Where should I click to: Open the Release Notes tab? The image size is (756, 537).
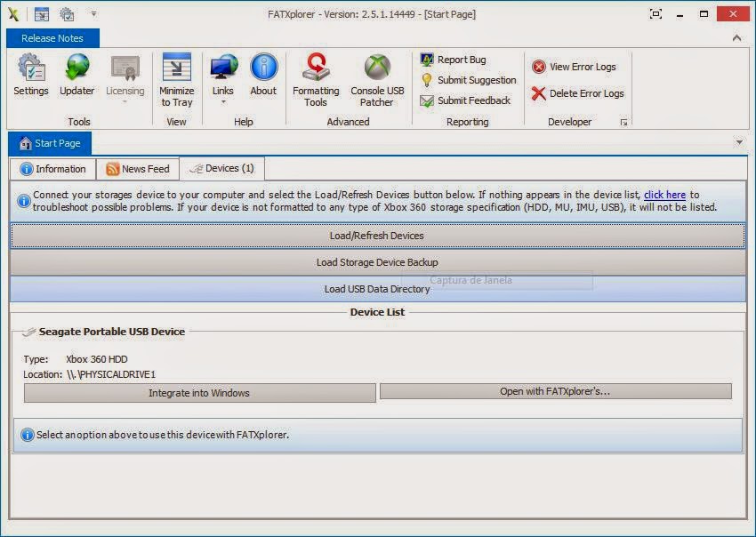(x=52, y=38)
